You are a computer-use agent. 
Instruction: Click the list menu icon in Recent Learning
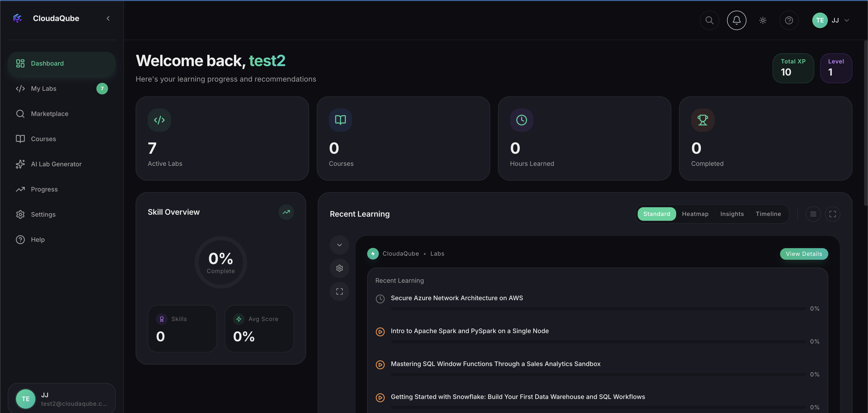(x=813, y=214)
